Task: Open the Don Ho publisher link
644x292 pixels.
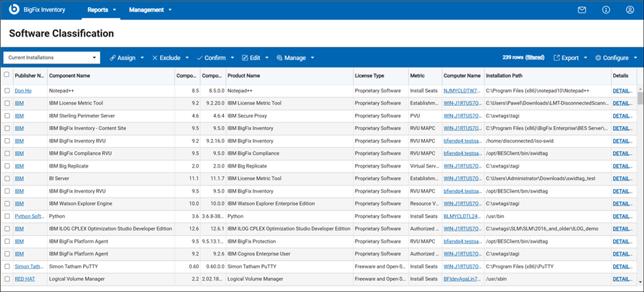Action: (23, 91)
